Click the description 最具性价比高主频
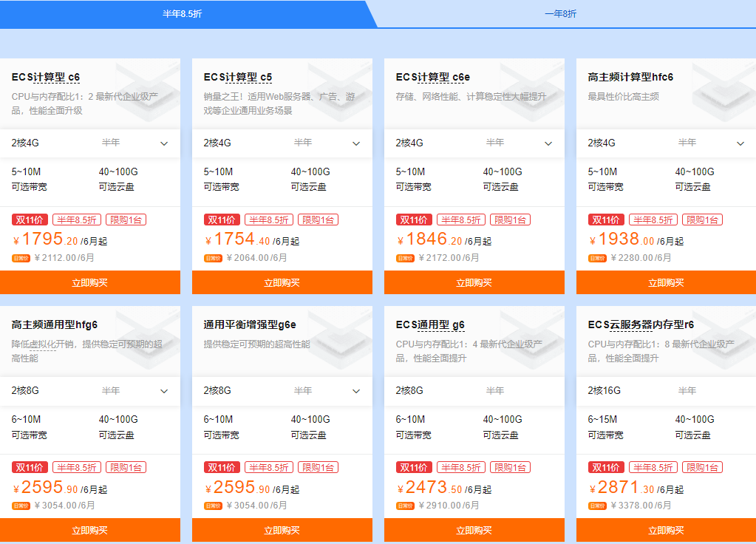The width and height of the screenshot is (756, 544). click(x=624, y=96)
